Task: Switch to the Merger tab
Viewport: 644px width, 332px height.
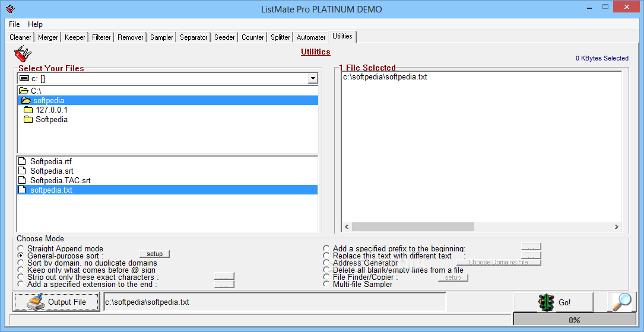Action: 48,37
